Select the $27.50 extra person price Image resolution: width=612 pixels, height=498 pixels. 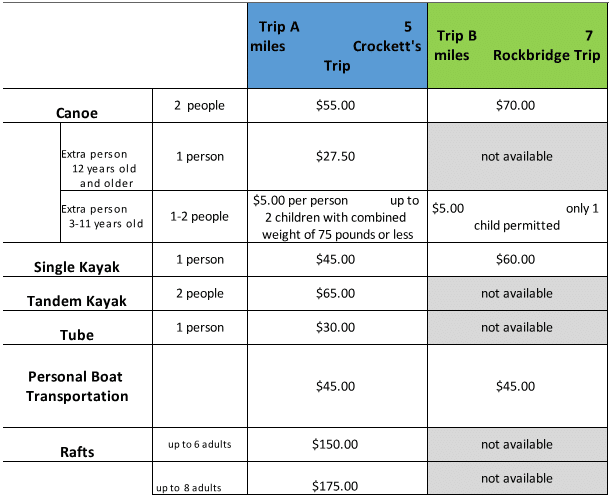[x=337, y=156]
